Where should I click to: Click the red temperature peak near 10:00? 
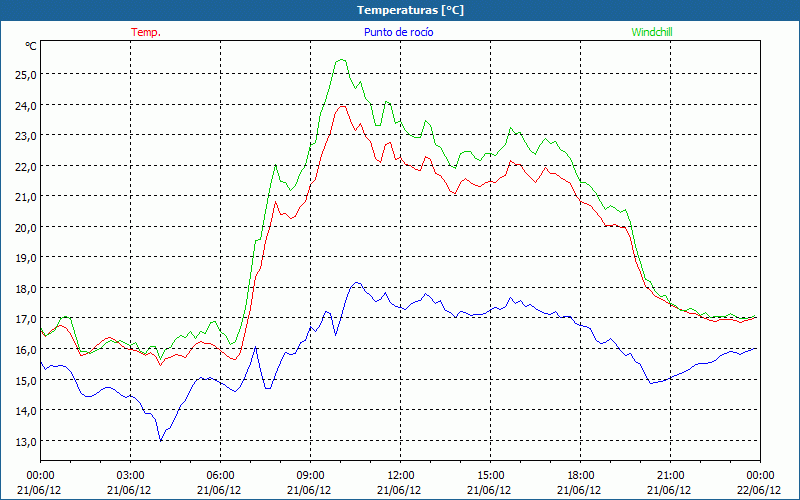[x=342, y=106]
